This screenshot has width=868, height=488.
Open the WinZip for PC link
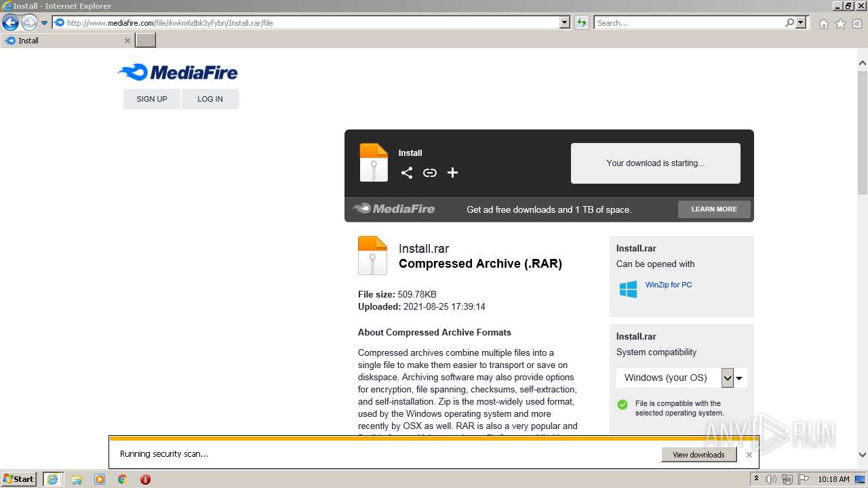669,285
